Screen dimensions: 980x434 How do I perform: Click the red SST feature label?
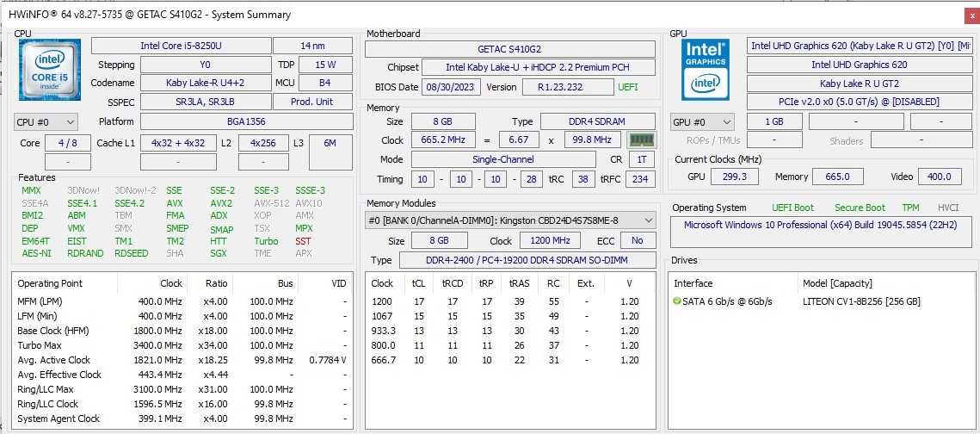[303, 241]
